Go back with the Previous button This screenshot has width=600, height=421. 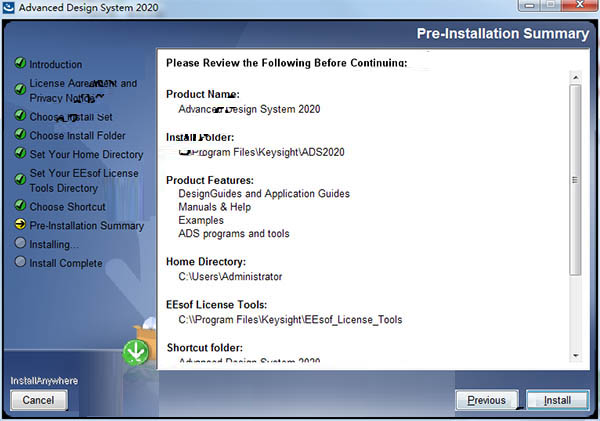pyautogui.click(x=487, y=400)
